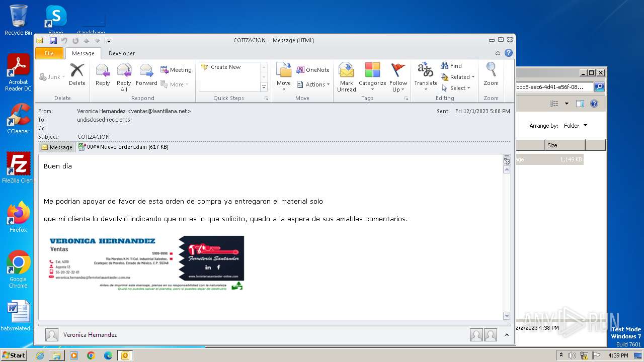Select the Message body tab

pyautogui.click(x=57, y=147)
